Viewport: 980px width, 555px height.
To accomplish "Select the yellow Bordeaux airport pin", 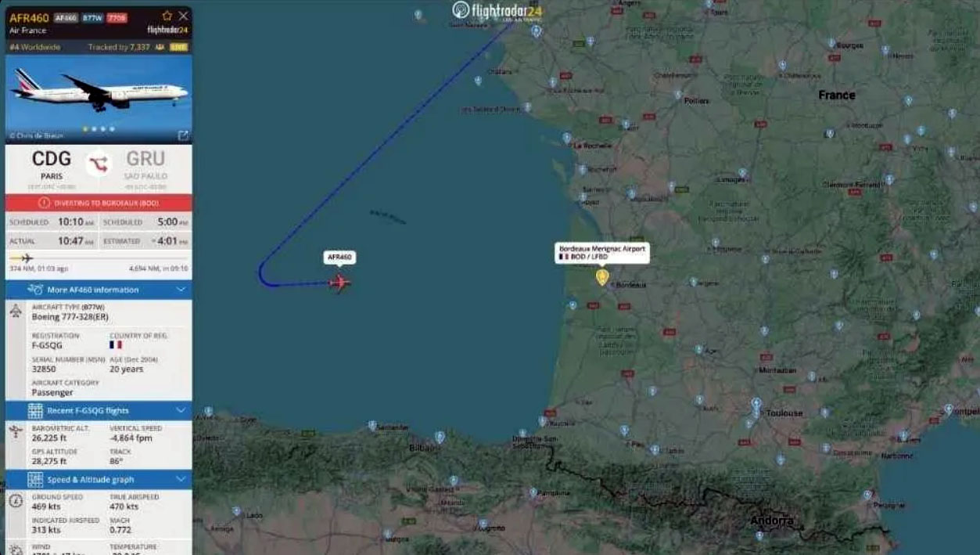I will (602, 276).
